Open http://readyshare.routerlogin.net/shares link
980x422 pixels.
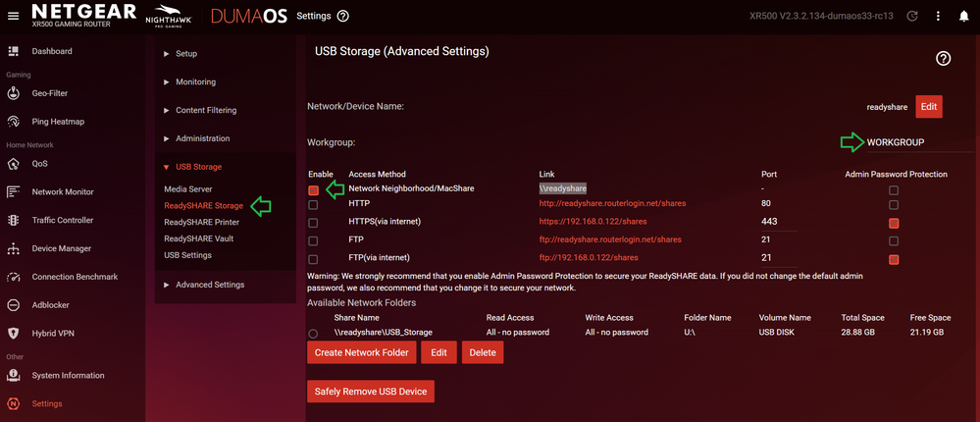[x=613, y=204]
